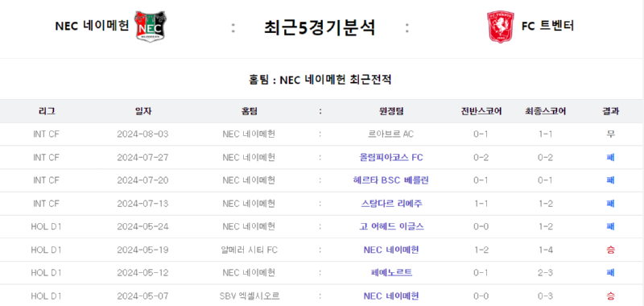This screenshot has width=644, height=306.
Task: Open the 스탕다르 리에주 team link
Action: [x=391, y=203]
